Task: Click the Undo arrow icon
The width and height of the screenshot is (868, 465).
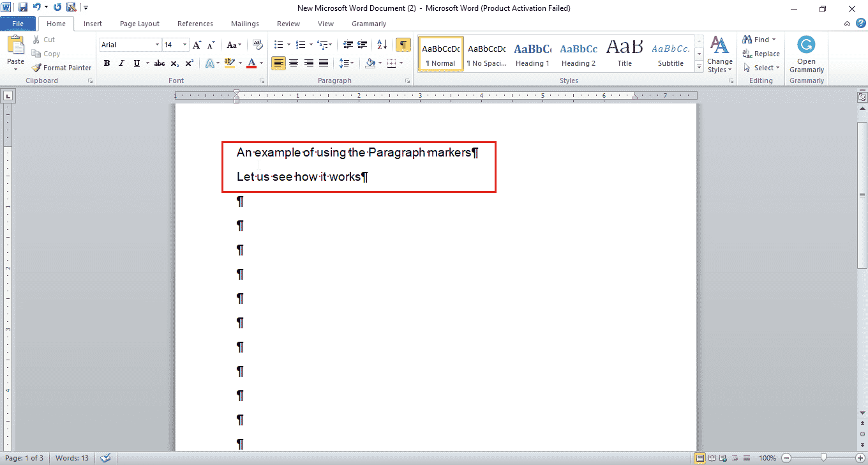Action: tap(37, 8)
